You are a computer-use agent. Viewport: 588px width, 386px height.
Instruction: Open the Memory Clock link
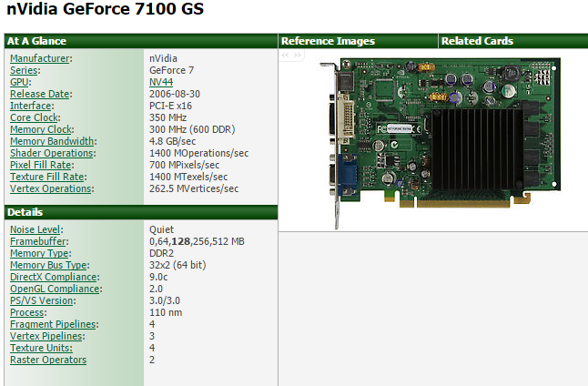tap(41, 129)
